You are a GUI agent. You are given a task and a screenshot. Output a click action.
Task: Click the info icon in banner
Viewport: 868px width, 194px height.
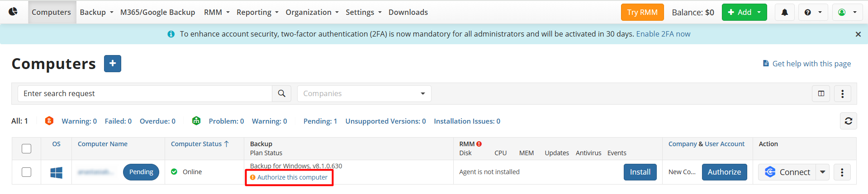171,34
